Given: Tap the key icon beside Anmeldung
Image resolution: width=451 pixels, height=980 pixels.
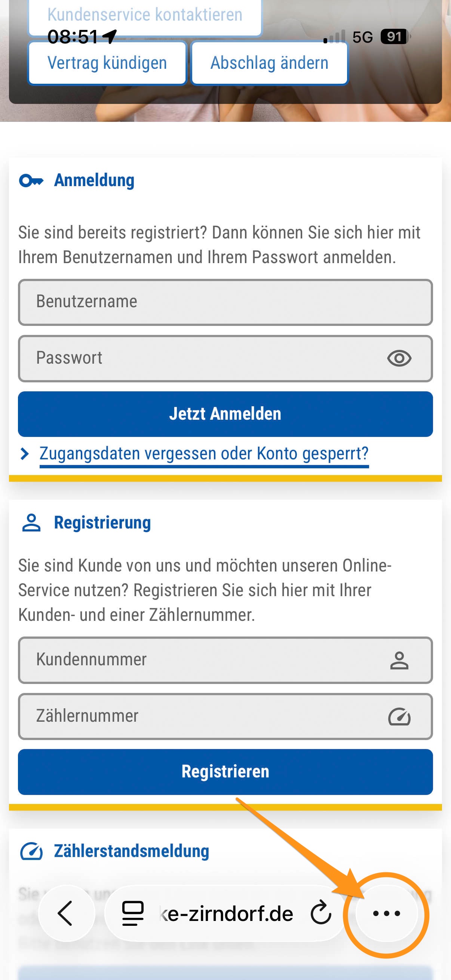Looking at the screenshot, I should (31, 181).
